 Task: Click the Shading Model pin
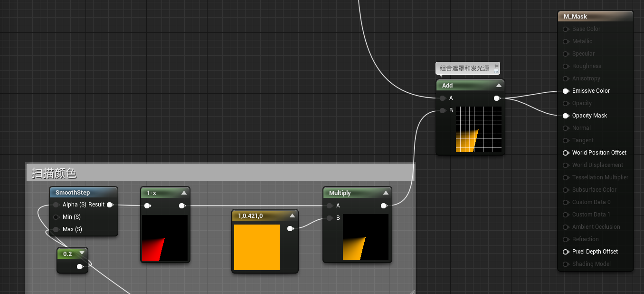pos(566,264)
